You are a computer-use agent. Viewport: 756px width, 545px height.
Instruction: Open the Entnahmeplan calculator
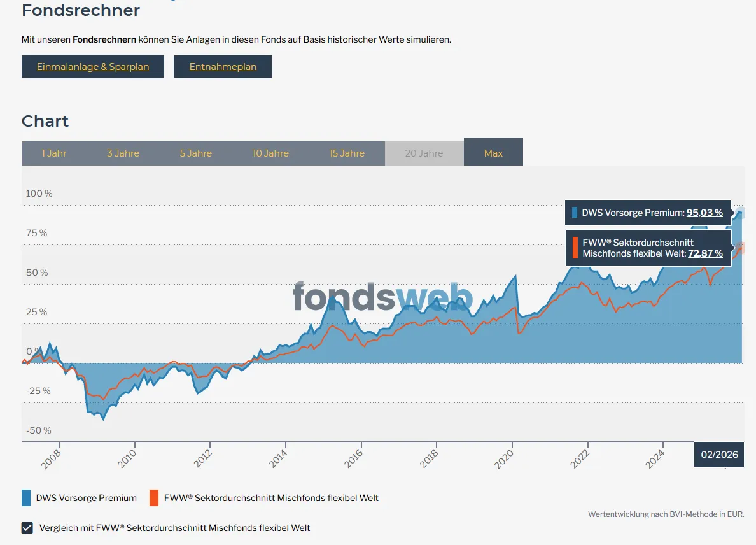223,67
